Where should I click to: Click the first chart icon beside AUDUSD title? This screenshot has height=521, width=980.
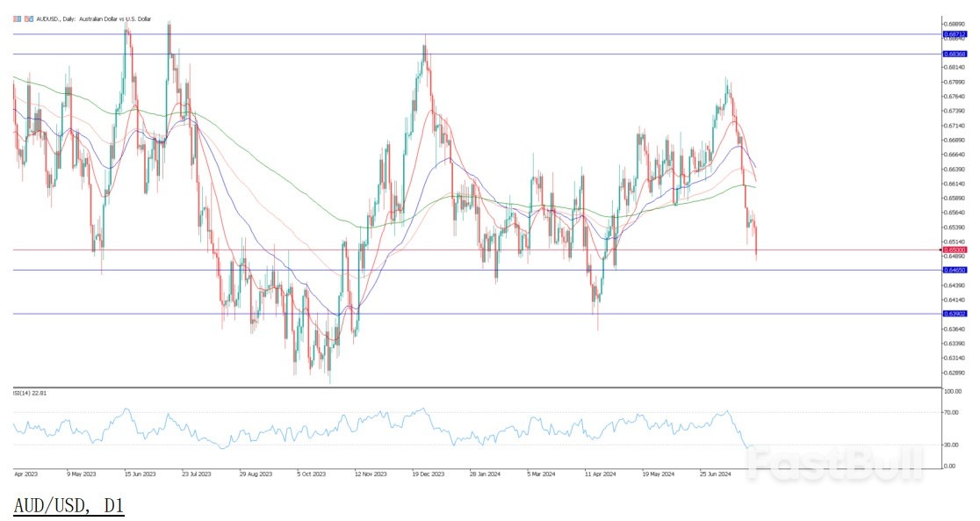(x=17, y=18)
